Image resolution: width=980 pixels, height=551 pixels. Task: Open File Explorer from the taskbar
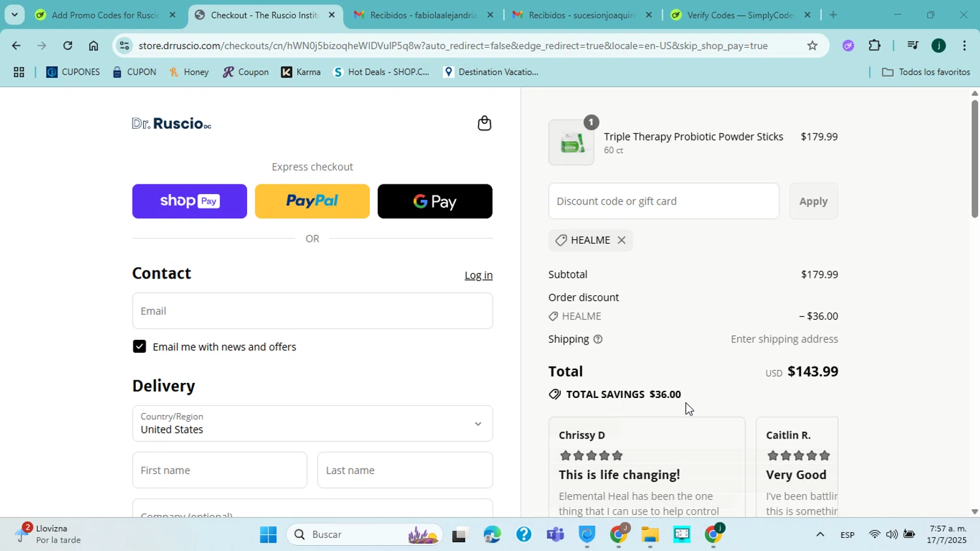[x=650, y=535]
